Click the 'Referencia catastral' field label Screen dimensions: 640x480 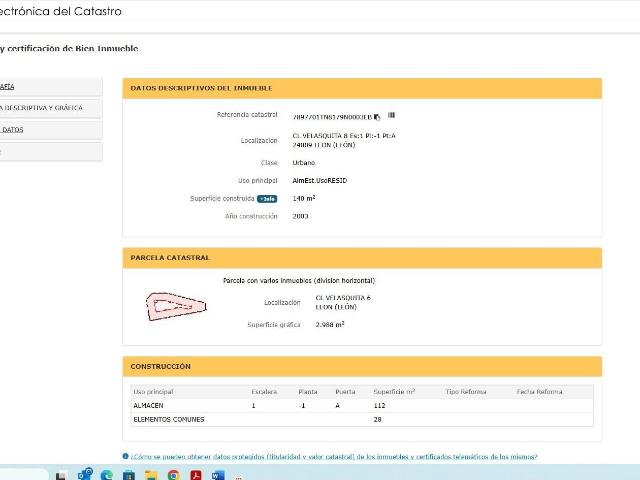point(247,115)
